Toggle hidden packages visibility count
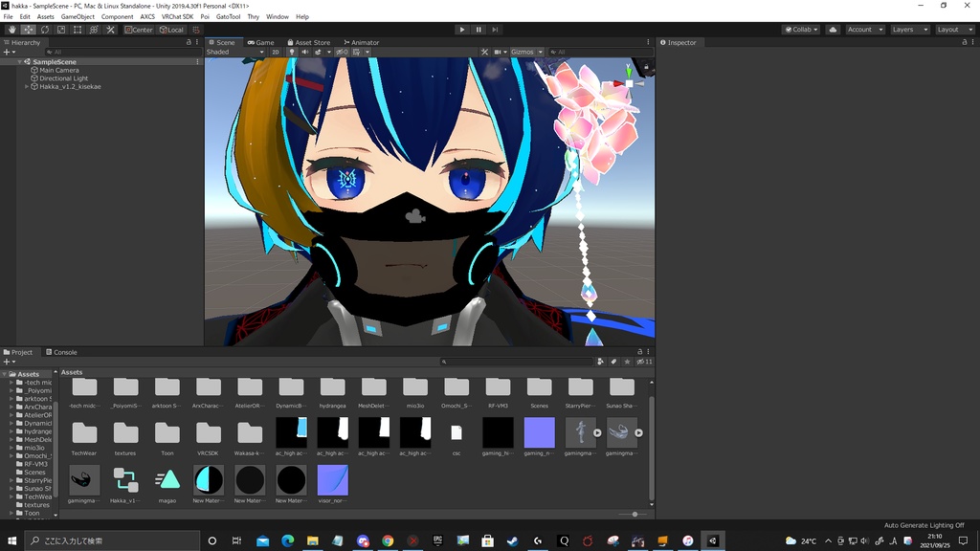 tap(644, 362)
